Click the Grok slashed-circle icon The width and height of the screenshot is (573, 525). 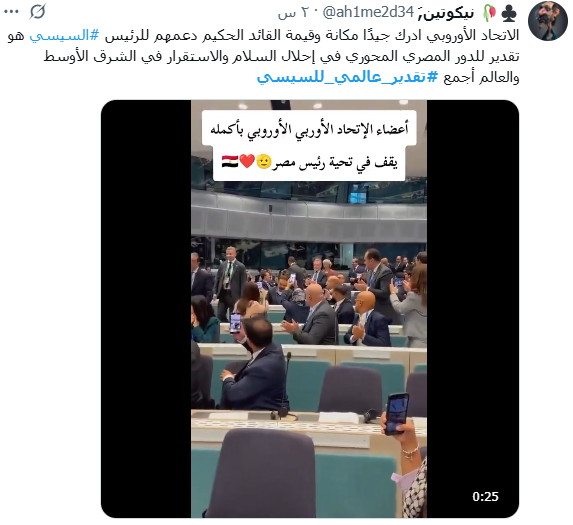[x=37, y=12]
